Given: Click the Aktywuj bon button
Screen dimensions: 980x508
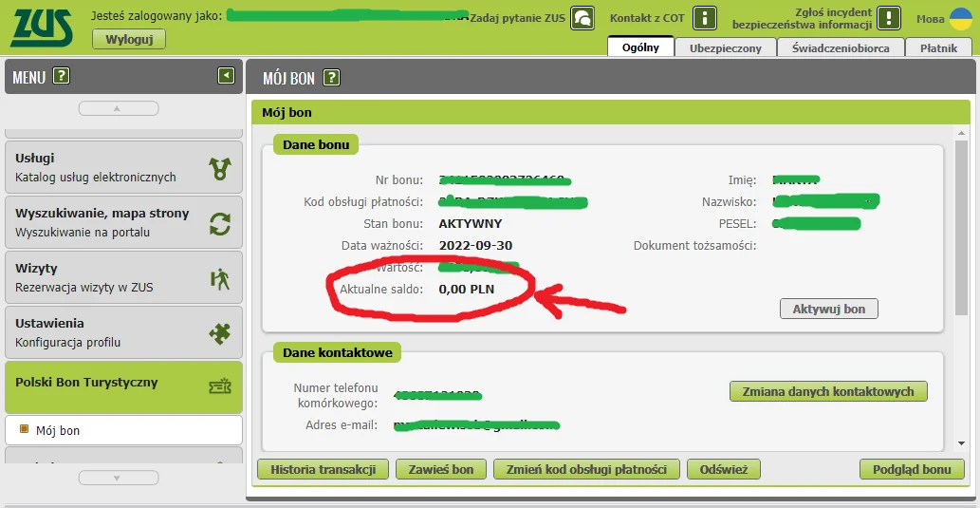Looking at the screenshot, I should 829,309.
